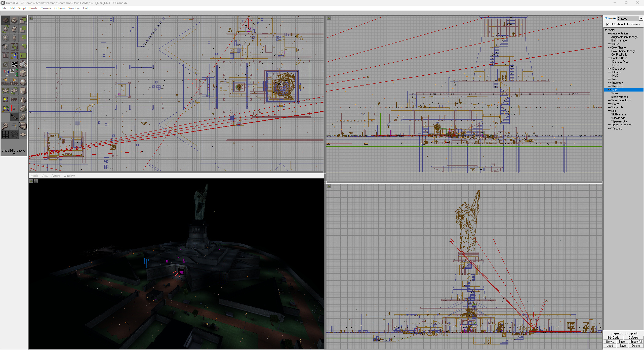The image size is (644, 350).
Task: Click the Edit Code button
Action: pos(613,338)
